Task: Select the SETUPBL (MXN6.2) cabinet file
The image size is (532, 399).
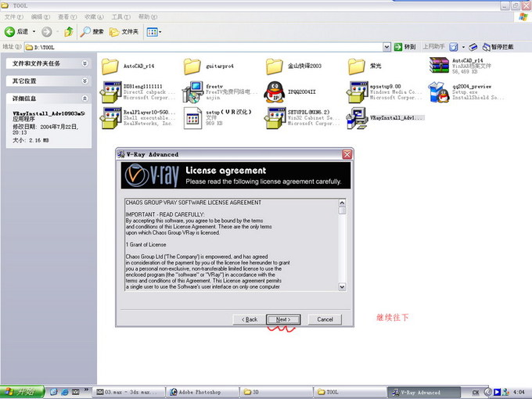Action: (x=302, y=117)
